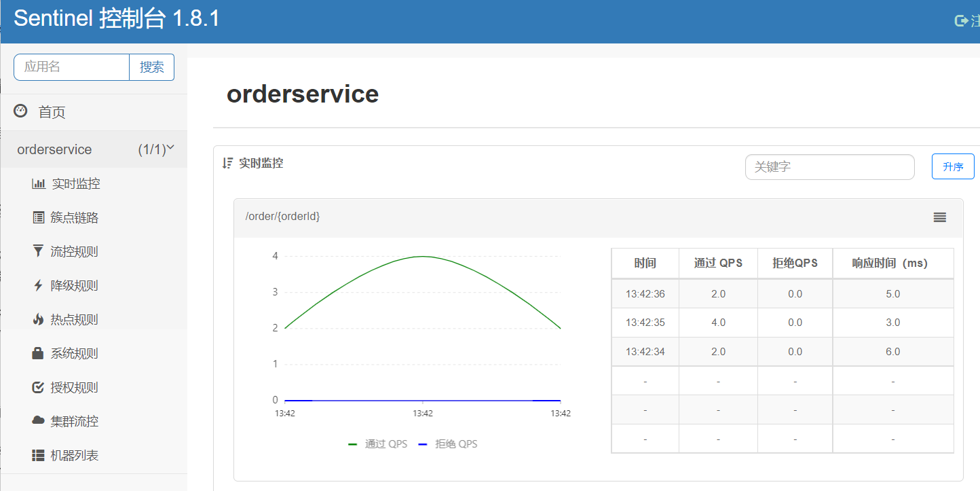Click the funnel icon for 流控规则
Viewport: 980px width, 491px height.
coord(38,251)
